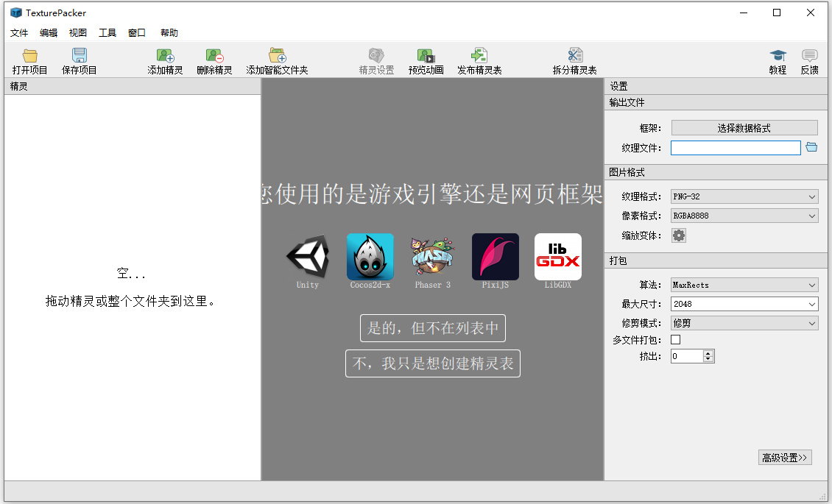832x504 pixels.
Task: Change the 算法 MaxRects dropdown
Action: coord(744,285)
